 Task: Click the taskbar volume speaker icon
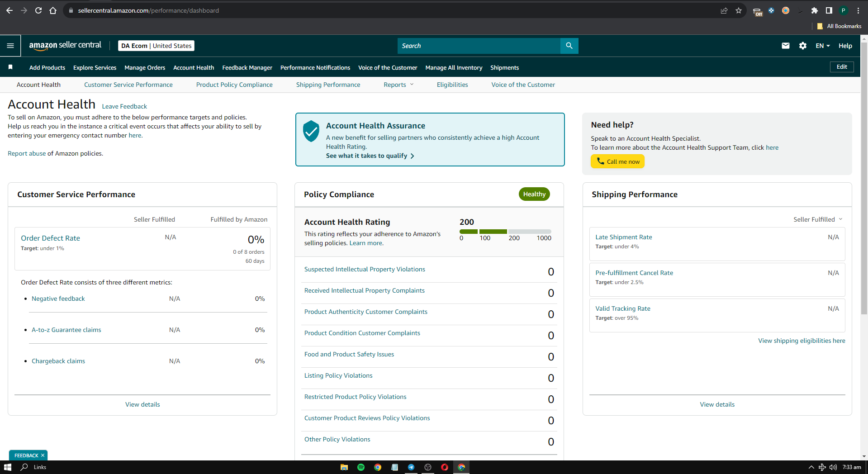[x=833, y=467]
